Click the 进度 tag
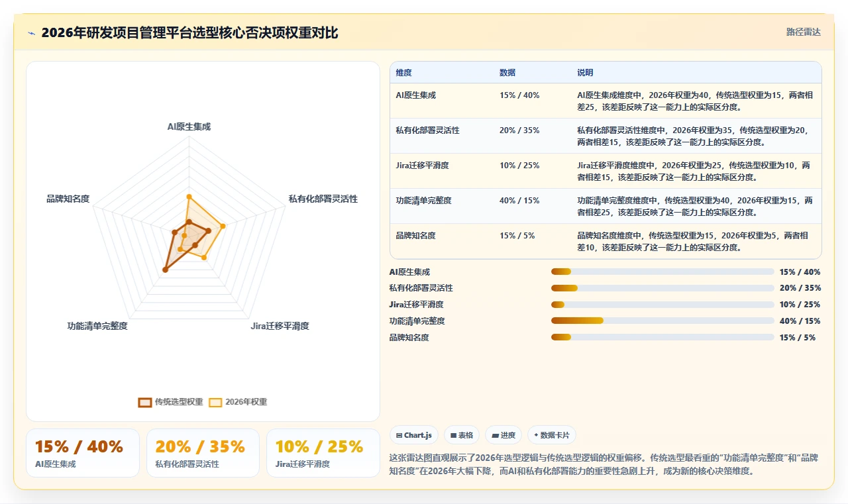This screenshot has width=848, height=504. [x=503, y=435]
